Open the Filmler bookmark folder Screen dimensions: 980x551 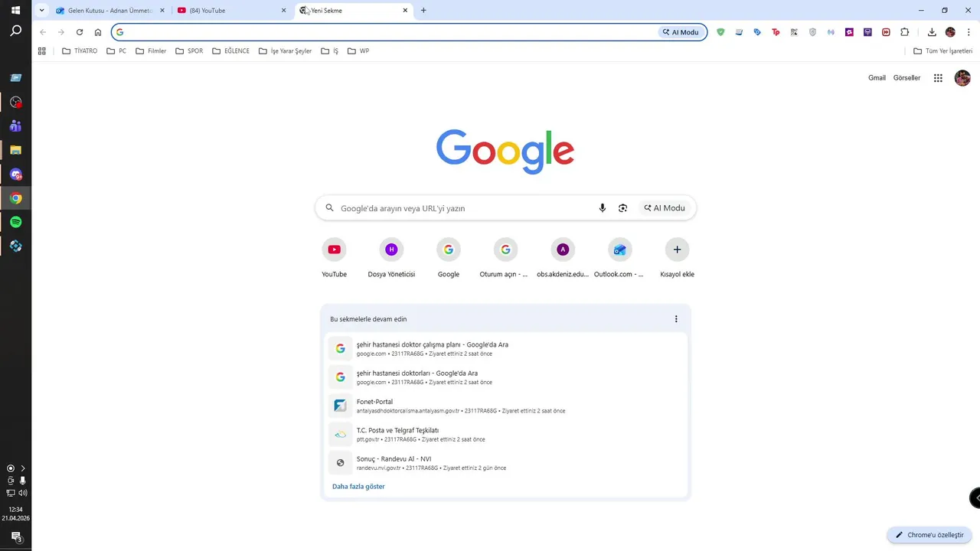tap(151, 51)
